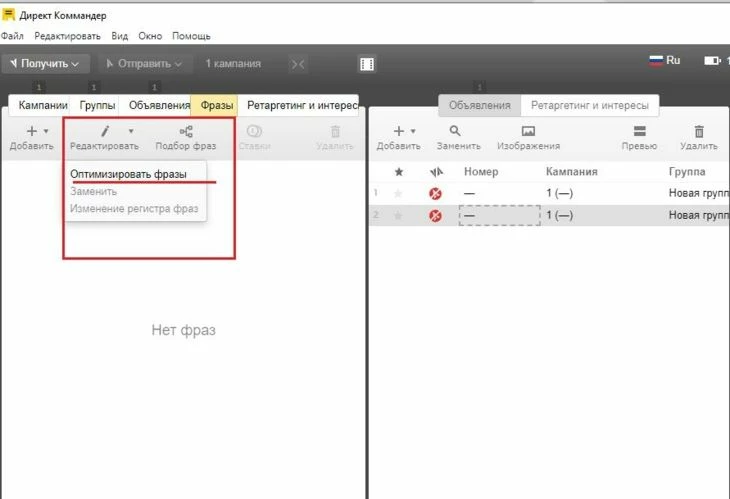Click the red error status icon in row 1
730x499 pixels.
435,194
